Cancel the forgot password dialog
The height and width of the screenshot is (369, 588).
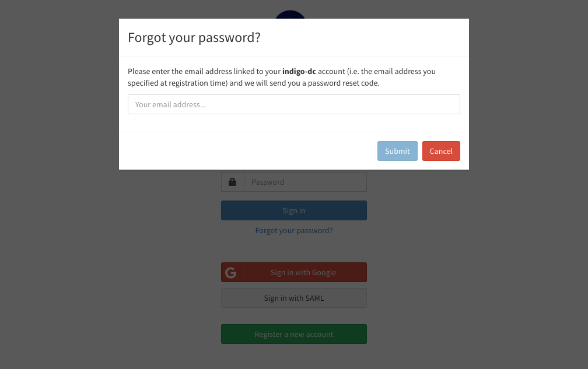[x=441, y=151]
